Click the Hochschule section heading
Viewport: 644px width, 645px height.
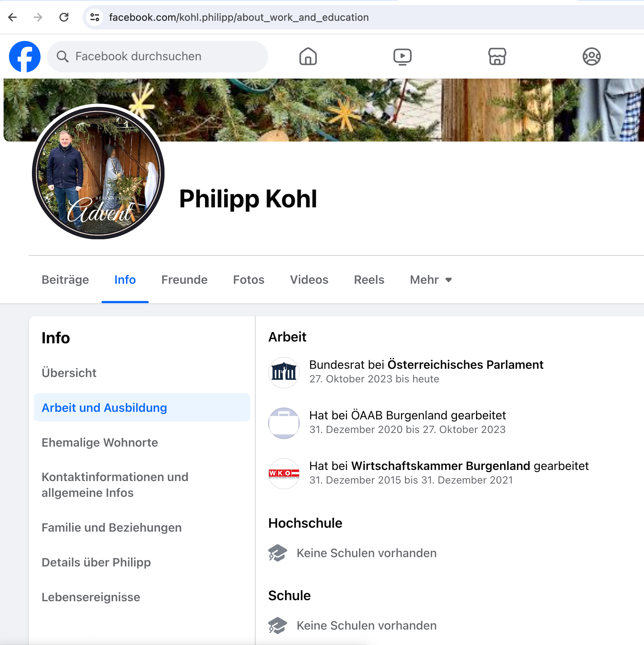click(x=305, y=523)
